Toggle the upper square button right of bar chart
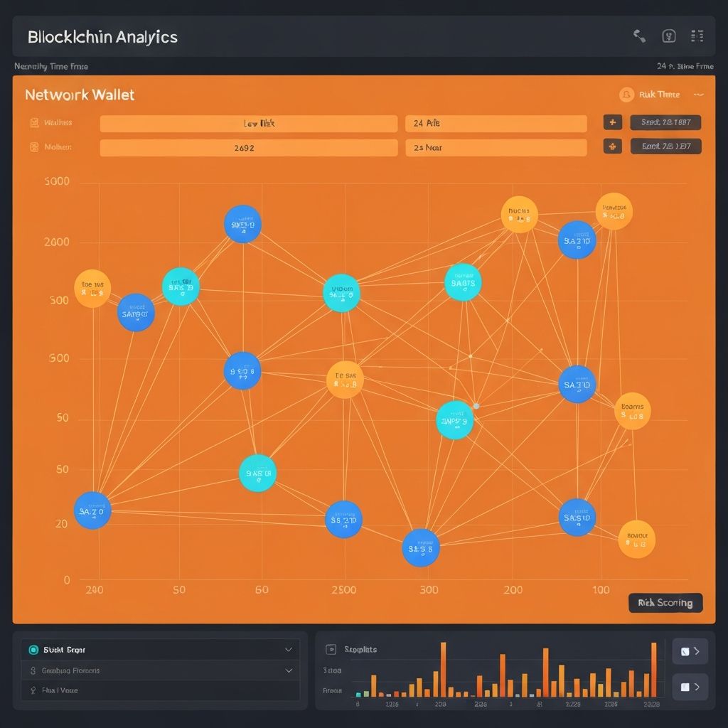This screenshot has width=728, height=728. click(690, 651)
